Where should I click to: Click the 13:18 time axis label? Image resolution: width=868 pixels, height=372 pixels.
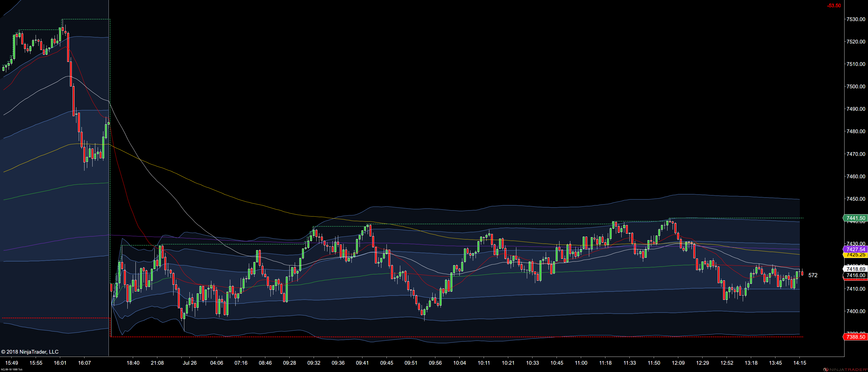751,363
